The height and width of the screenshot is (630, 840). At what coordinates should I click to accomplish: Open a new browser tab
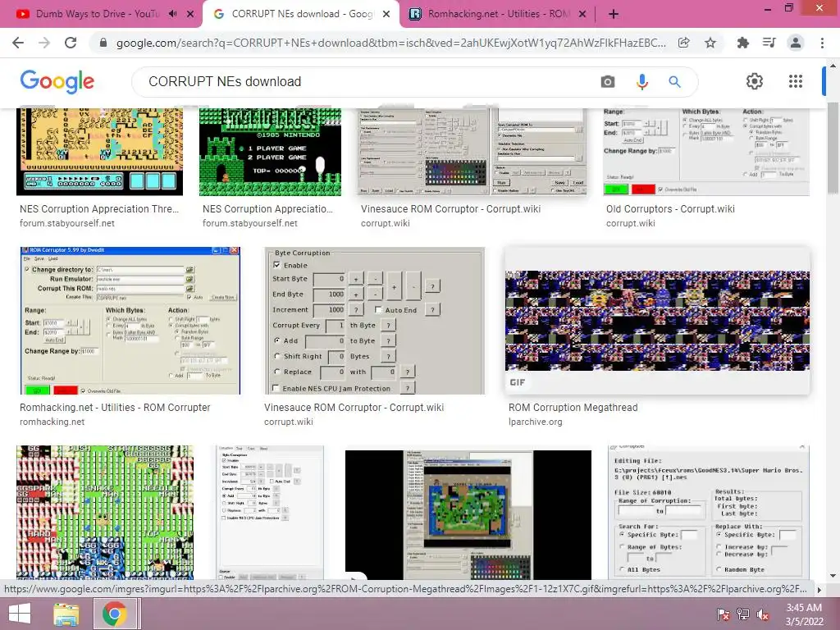point(614,14)
